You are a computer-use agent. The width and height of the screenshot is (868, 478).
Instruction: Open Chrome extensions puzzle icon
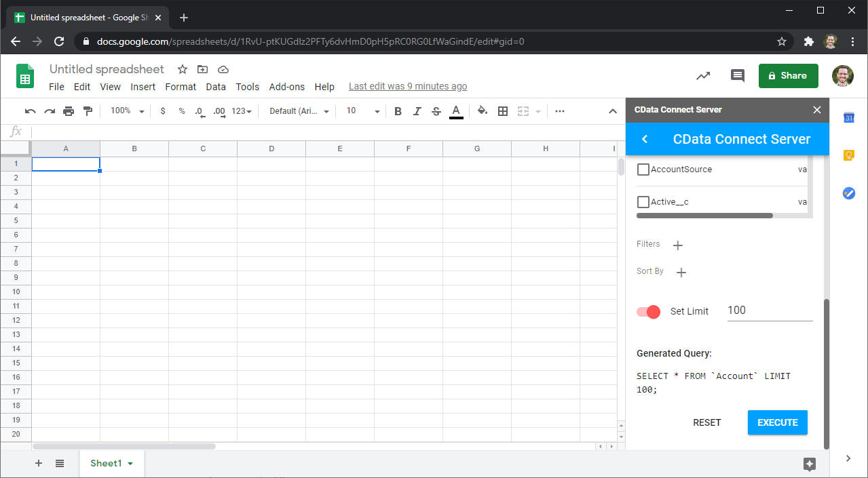(x=808, y=41)
